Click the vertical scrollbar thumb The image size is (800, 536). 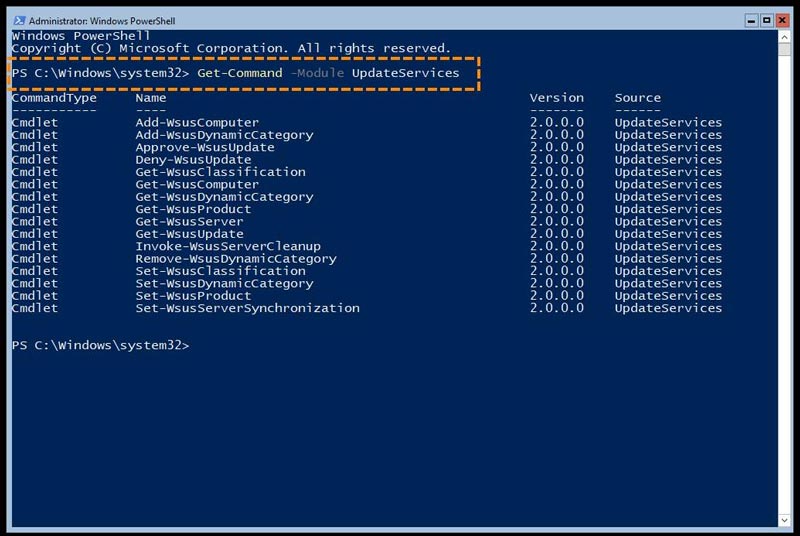(x=784, y=49)
